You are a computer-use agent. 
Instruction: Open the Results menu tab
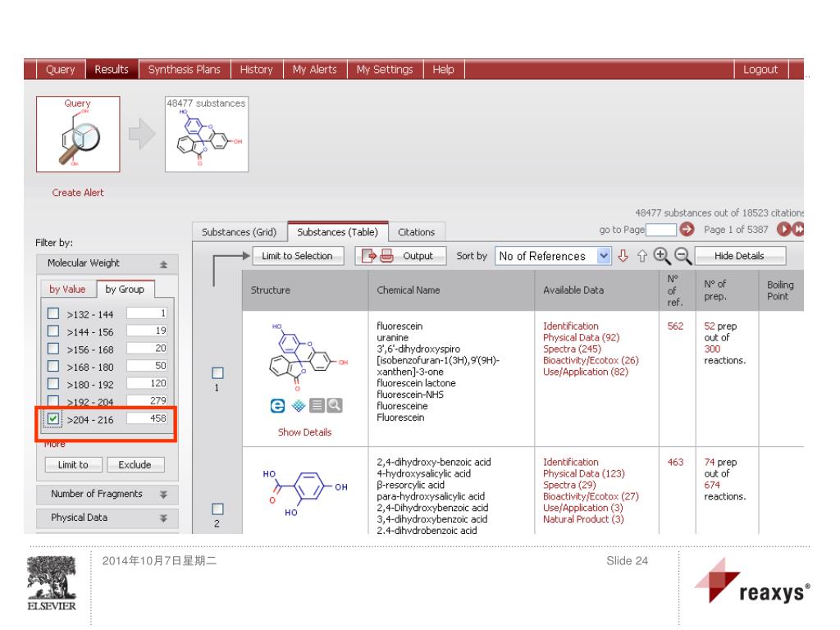tap(112, 70)
